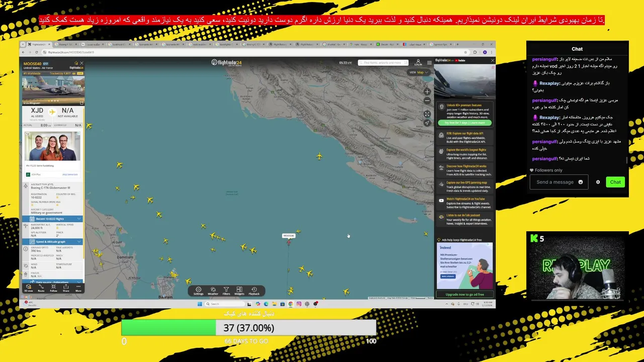This screenshot has height=362, width=644.
Task: Click the Dammam city label on map
Action: (x=126, y=257)
